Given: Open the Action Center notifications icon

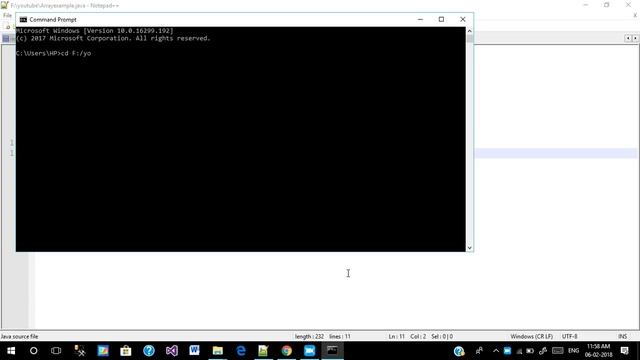Looking at the screenshot, I should [624, 351].
